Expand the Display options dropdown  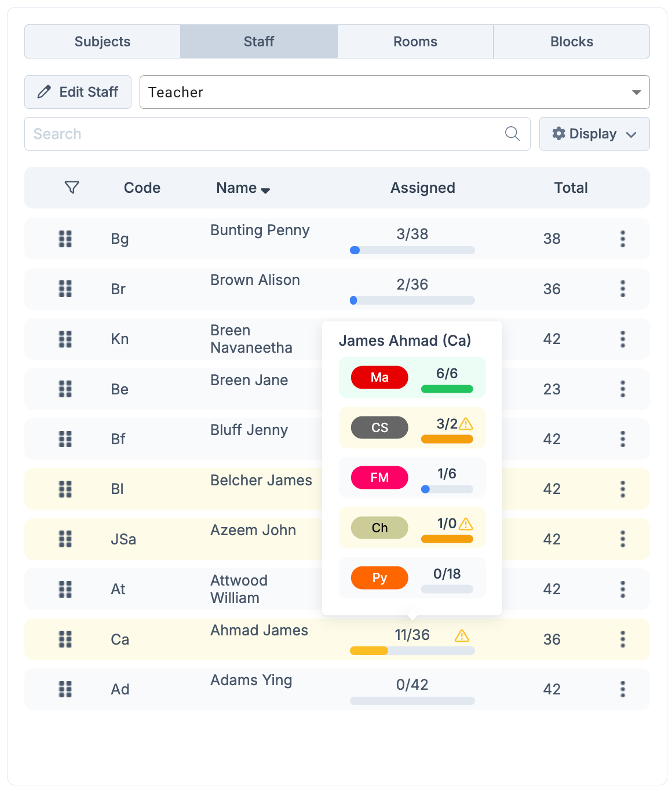(594, 134)
